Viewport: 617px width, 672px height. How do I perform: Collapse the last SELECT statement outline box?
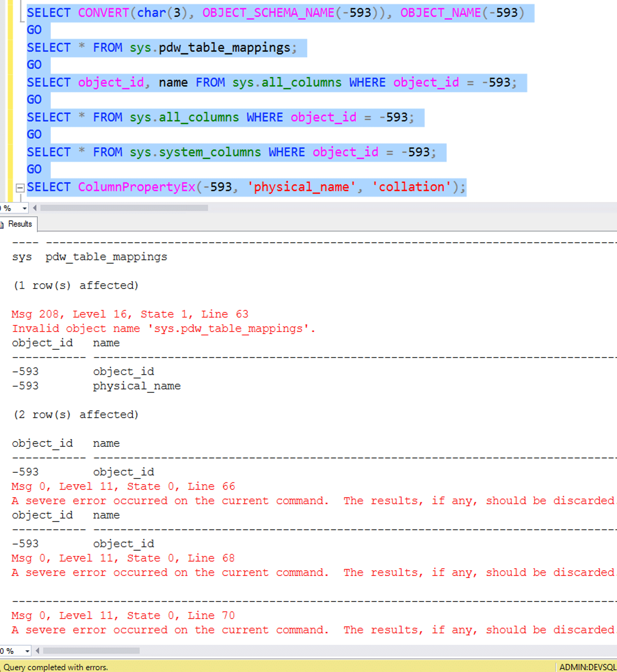coord(20,187)
